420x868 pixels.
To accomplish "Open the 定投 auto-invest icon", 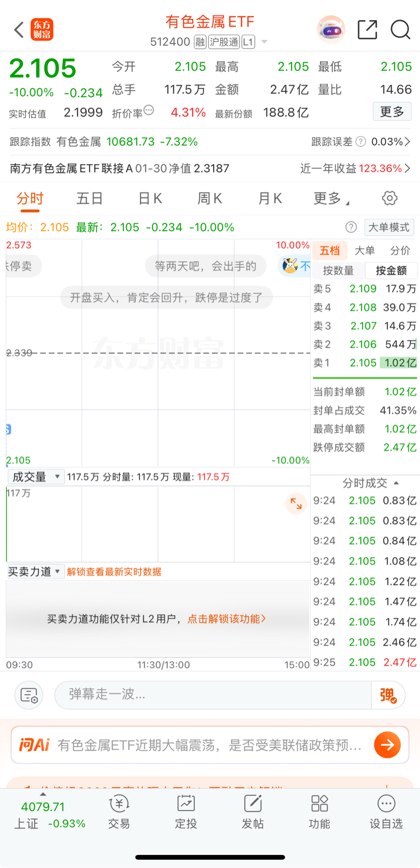I will click(x=186, y=812).
